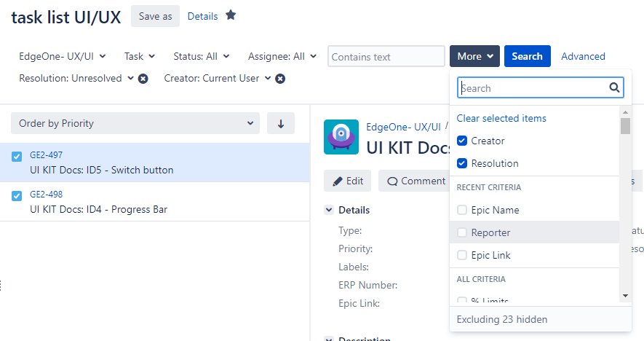Click the down arrow sort direction button
Viewport: 644px width, 341px height.
(281, 124)
